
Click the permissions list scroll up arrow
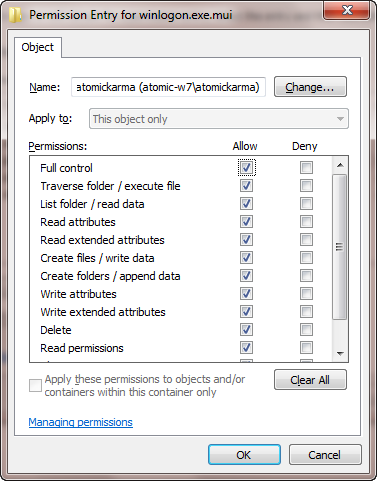tap(340, 165)
